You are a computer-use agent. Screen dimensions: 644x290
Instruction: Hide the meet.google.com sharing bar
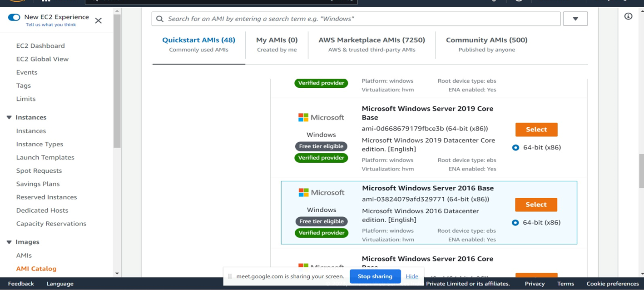click(x=412, y=276)
